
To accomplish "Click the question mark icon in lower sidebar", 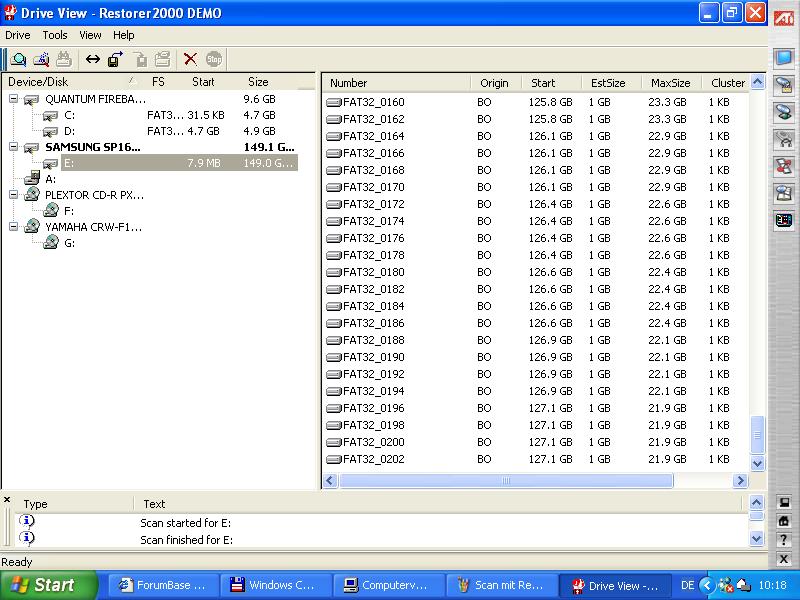I will click(x=784, y=540).
